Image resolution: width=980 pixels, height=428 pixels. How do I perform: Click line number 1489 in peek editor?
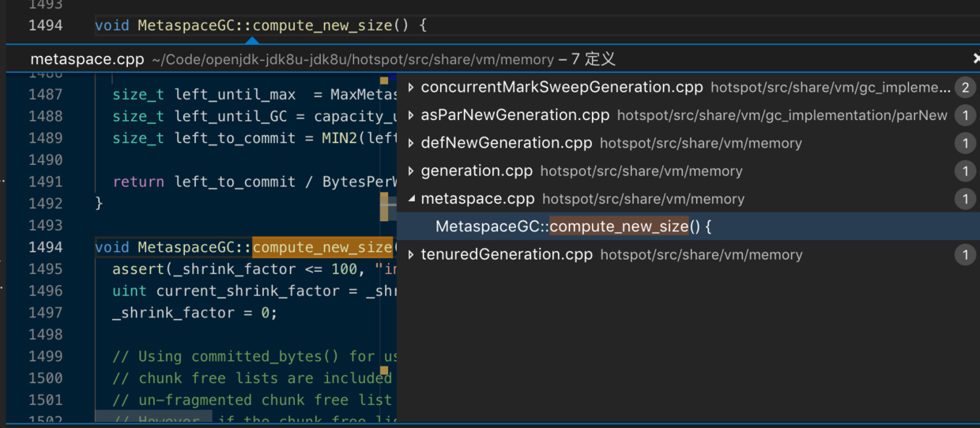45,138
